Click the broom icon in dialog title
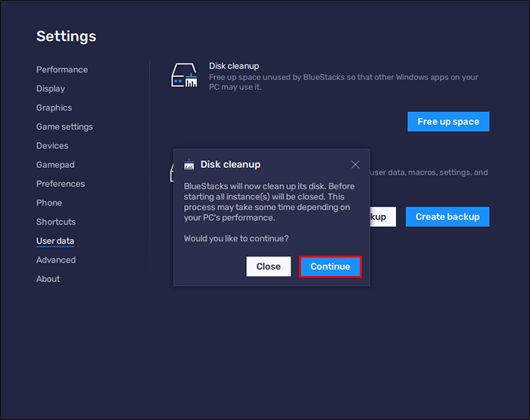 189,164
